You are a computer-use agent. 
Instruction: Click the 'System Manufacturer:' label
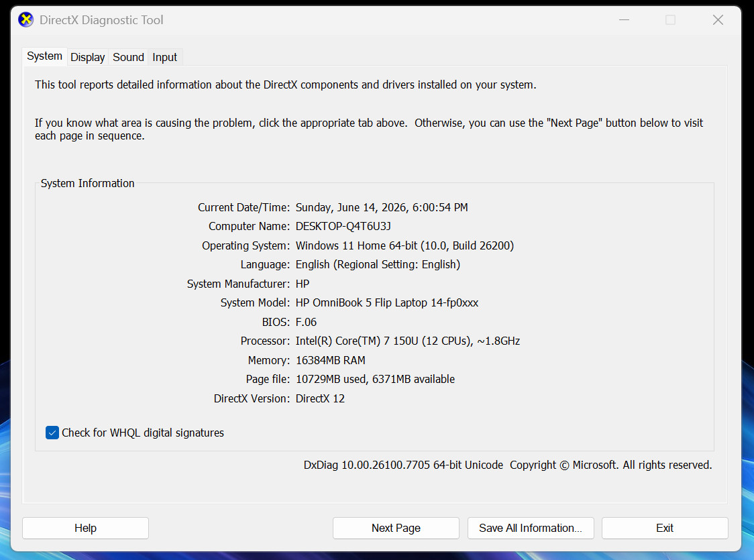(239, 284)
